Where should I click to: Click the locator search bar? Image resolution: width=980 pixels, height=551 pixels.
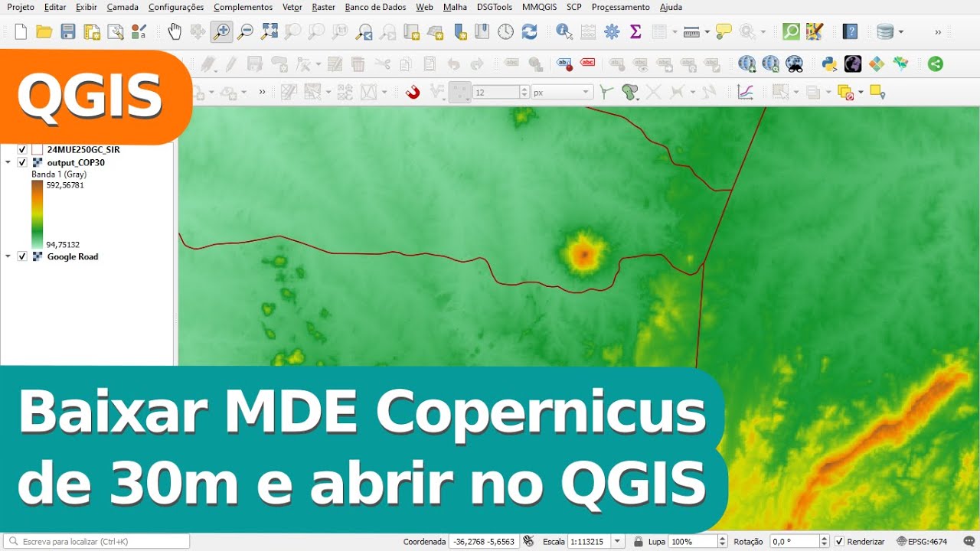point(96,541)
